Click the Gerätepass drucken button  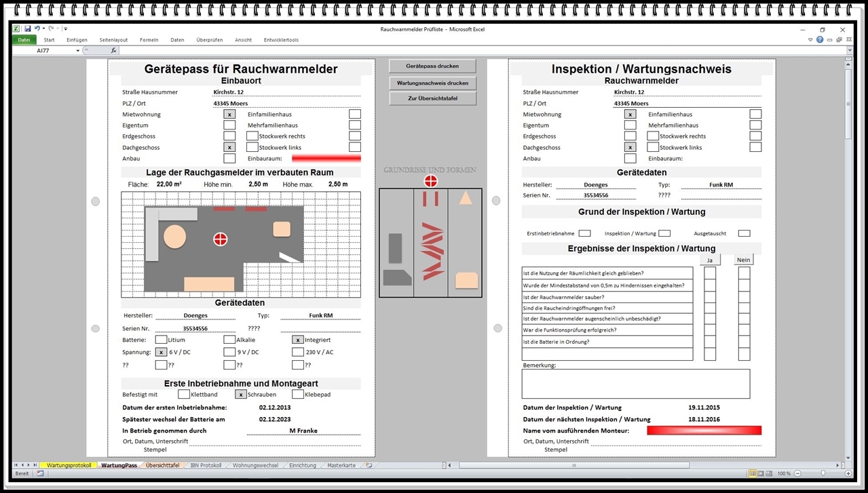click(432, 66)
